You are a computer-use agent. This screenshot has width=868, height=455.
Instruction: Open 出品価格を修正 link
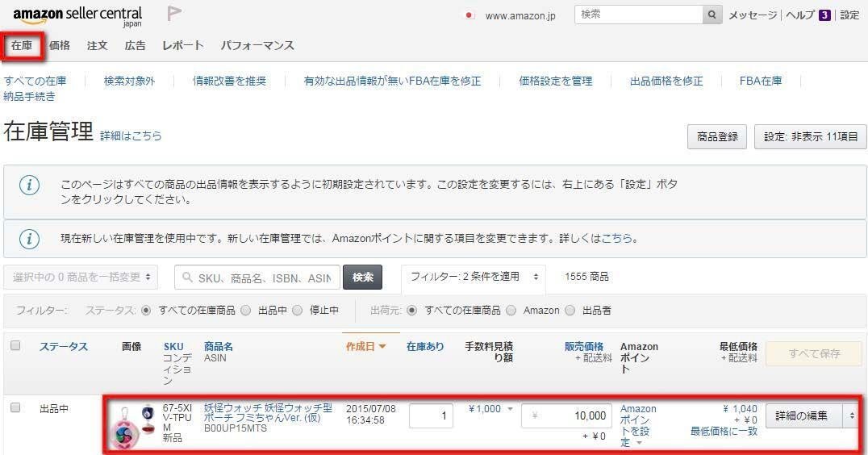[x=666, y=81]
